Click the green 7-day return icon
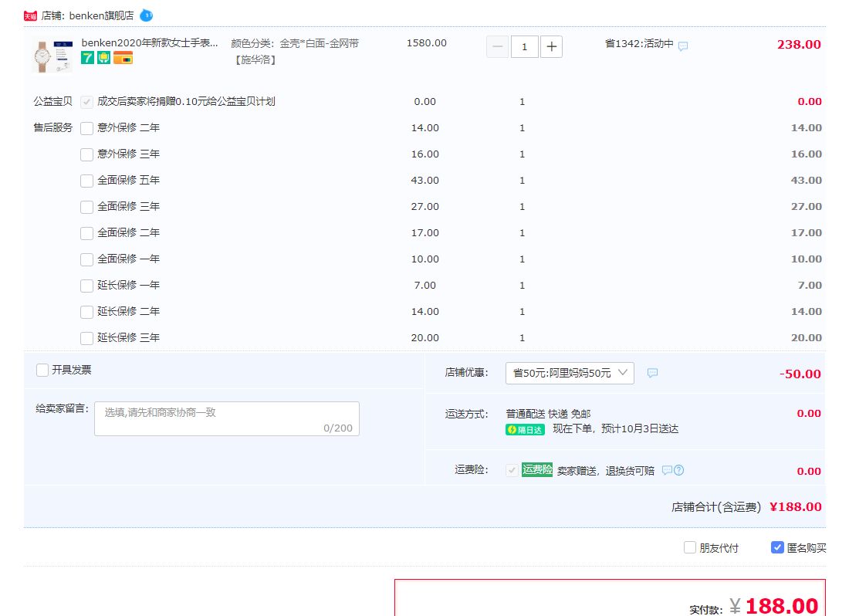Screen dimensions: 849x616 pos(87,57)
